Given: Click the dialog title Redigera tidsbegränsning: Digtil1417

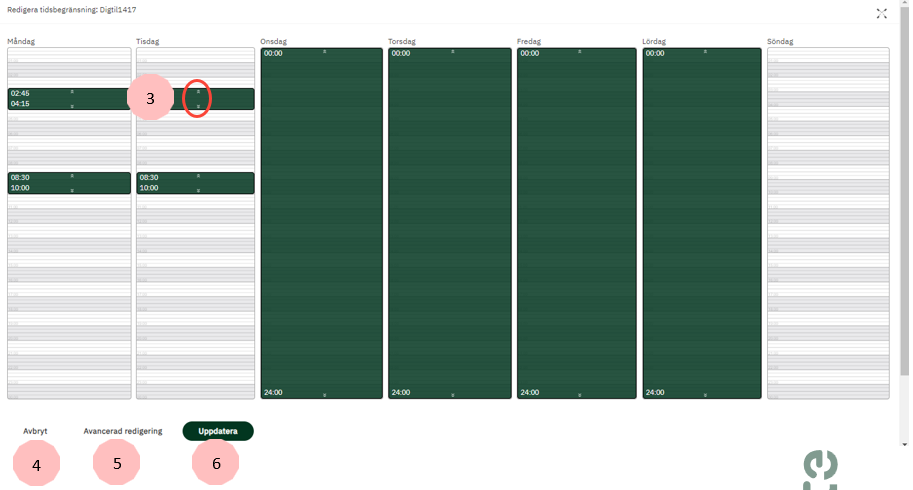Looking at the screenshot, I should [x=72, y=10].
